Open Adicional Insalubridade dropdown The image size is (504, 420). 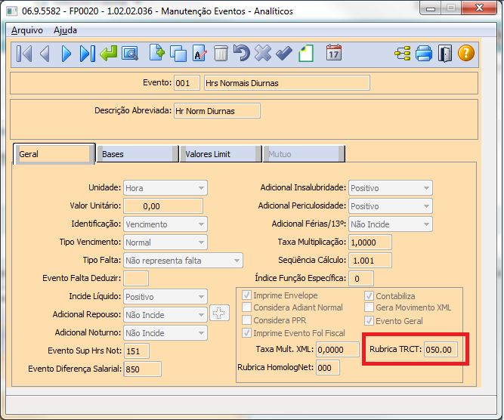coord(391,188)
